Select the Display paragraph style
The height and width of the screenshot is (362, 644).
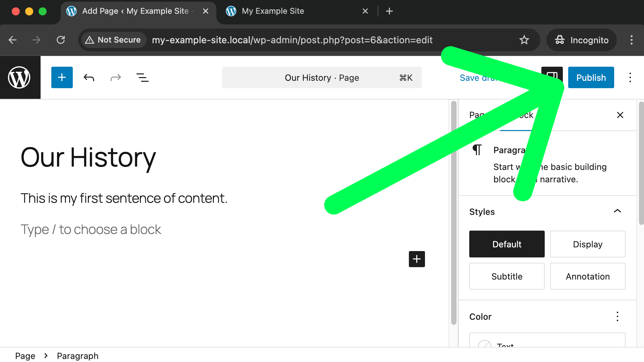click(587, 244)
